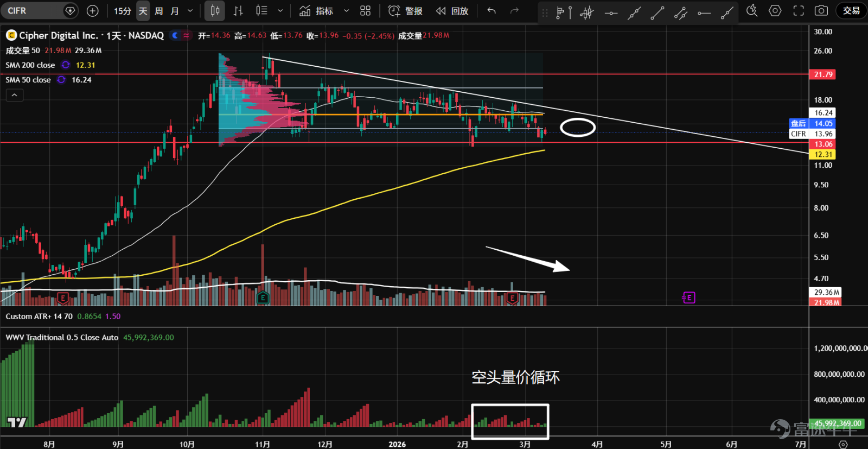868x449 pixels.
Task: Add a symbol to compare with plus icon
Action: coord(93,11)
